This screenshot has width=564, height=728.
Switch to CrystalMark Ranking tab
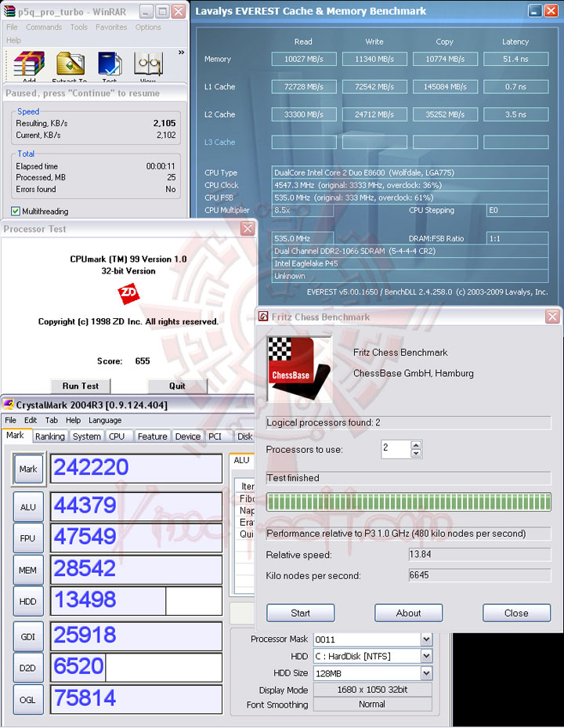(49, 436)
